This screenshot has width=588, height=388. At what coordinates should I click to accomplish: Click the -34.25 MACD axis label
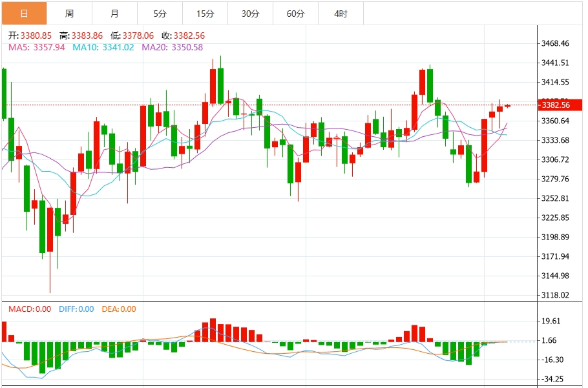tap(552, 379)
